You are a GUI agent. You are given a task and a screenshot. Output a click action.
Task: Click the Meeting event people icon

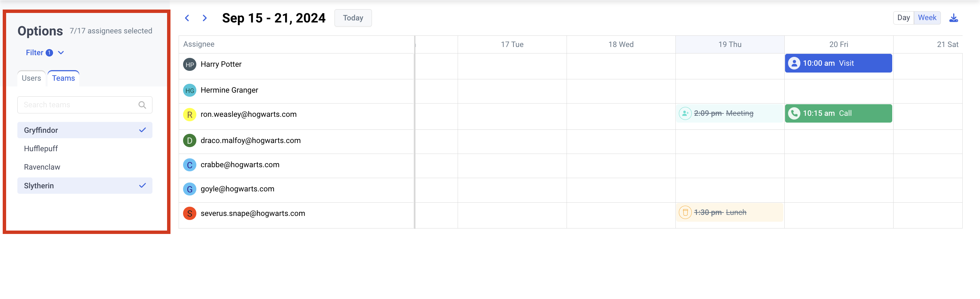[685, 113]
